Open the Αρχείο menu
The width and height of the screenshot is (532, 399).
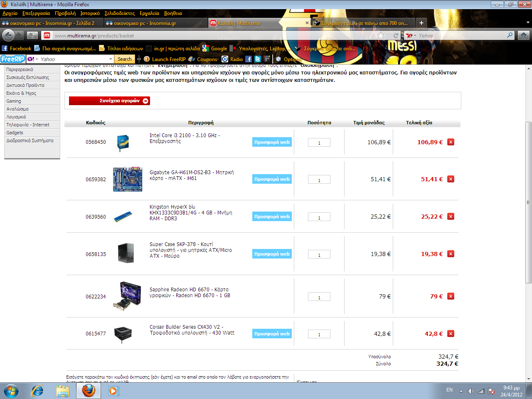[x=10, y=13]
